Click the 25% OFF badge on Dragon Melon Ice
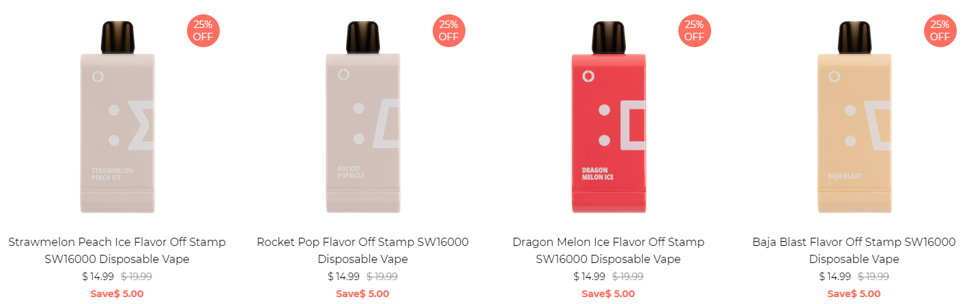The image size is (980, 304). tap(694, 31)
